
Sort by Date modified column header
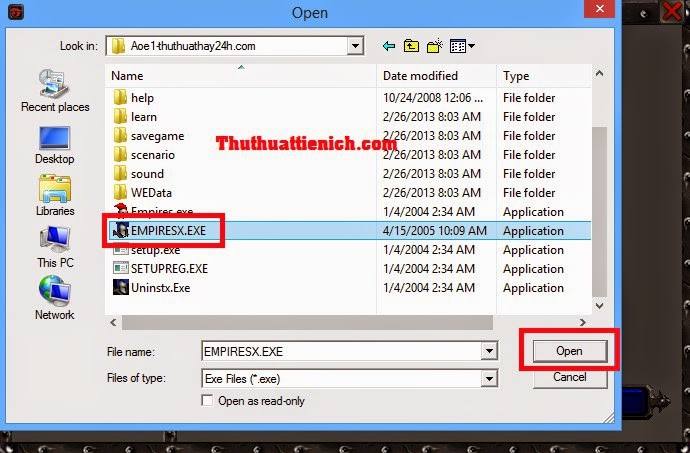coord(437,76)
